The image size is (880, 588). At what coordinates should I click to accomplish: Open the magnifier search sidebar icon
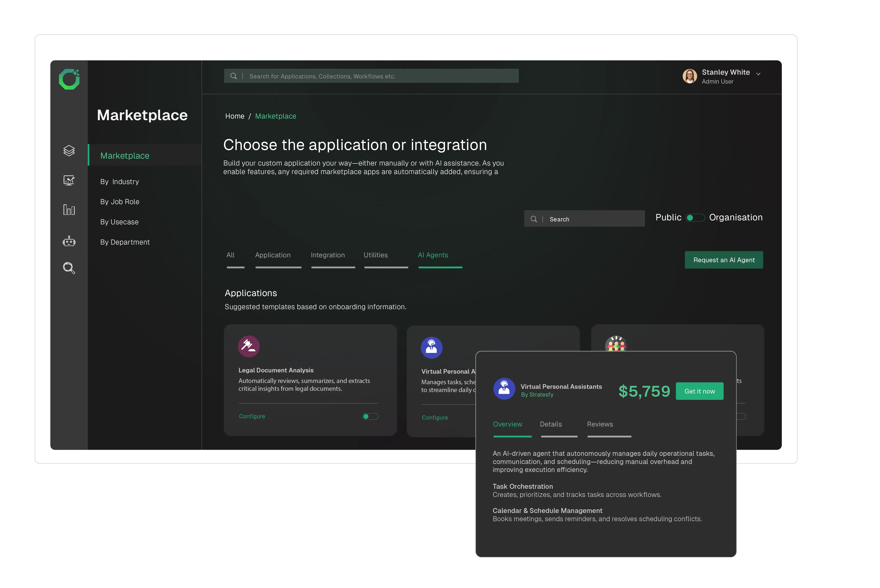coord(69,268)
